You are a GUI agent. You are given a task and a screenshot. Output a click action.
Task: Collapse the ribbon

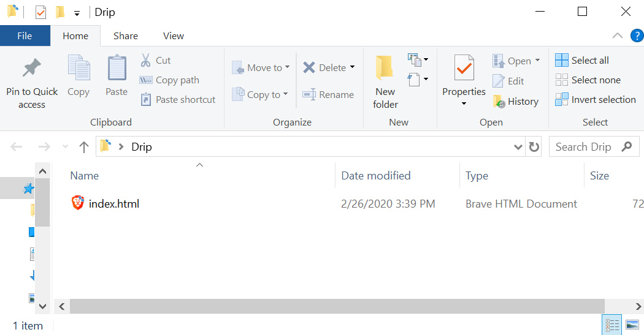(x=617, y=36)
